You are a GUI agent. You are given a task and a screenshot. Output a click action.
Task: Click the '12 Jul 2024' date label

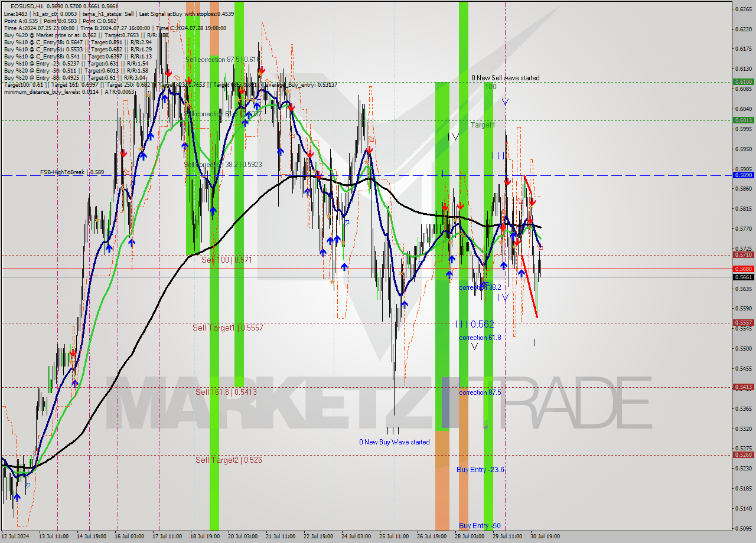tap(14, 537)
